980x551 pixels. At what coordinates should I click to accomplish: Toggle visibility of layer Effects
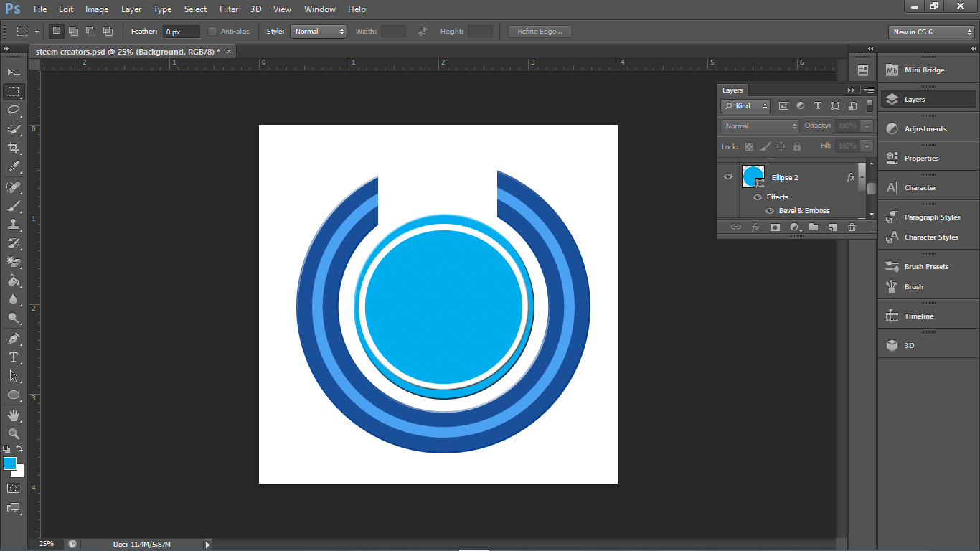(758, 197)
